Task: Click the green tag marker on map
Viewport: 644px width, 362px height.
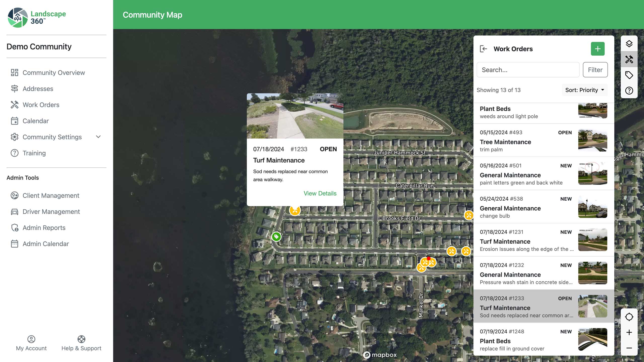Action: (276, 237)
